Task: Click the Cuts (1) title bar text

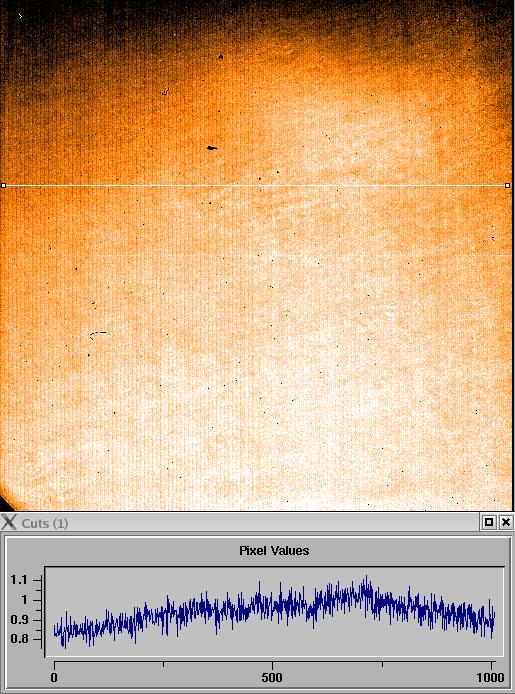Action: point(45,524)
